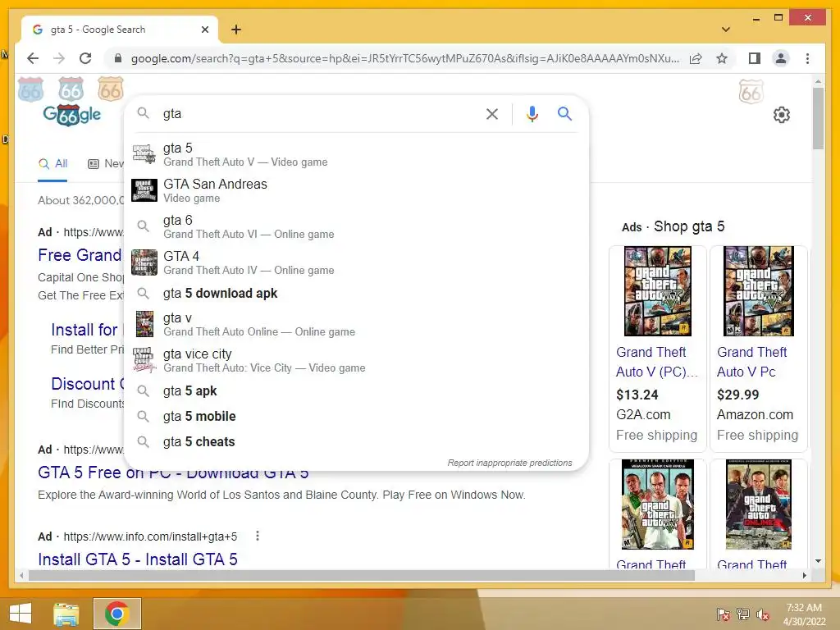Click the GTA Online cover image
The width and height of the screenshot is (840, 630).
[759, 504]
